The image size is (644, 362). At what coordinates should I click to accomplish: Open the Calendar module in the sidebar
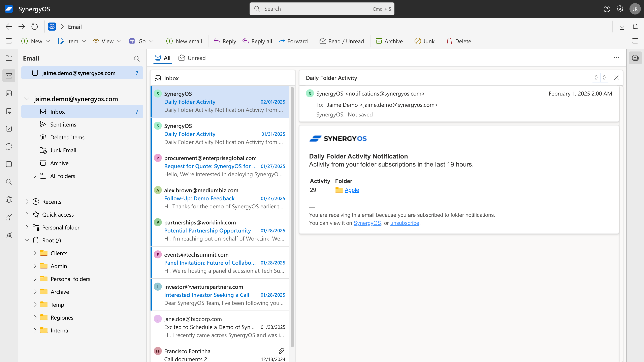point(9,93)
